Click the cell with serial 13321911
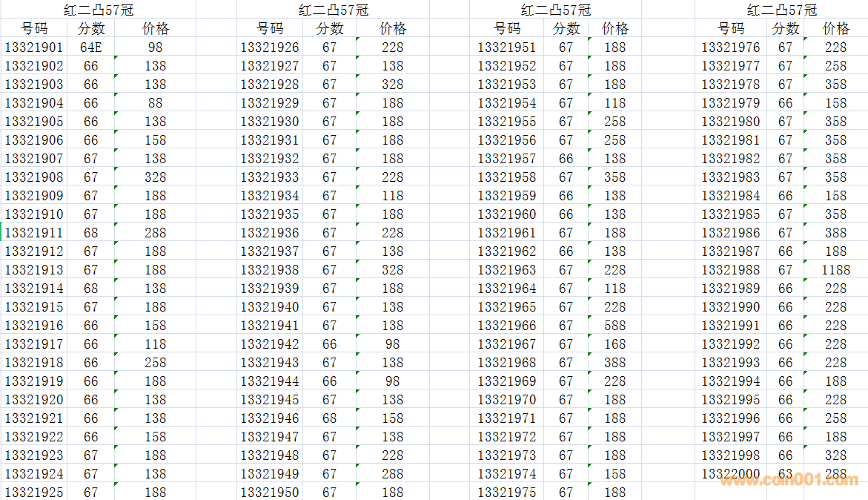Viewport: 868px width, 500px height. click(x=34, y=233)
